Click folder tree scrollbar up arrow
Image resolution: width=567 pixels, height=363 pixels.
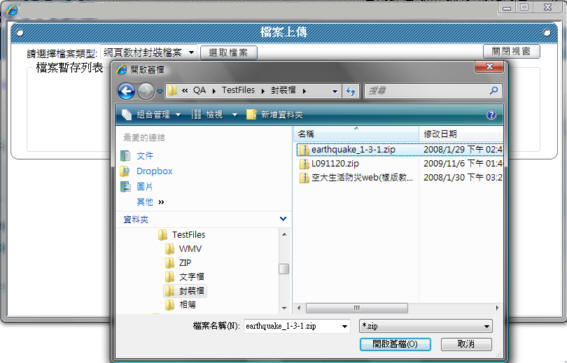(284, 235)
